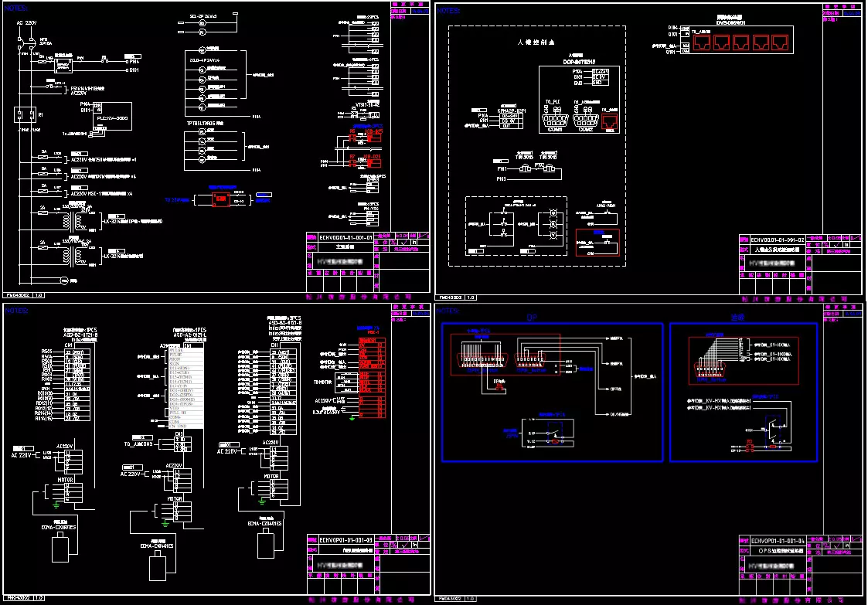
Task: Select COM2 connector on the HMI panel
Action: click(x=584, y=119)
